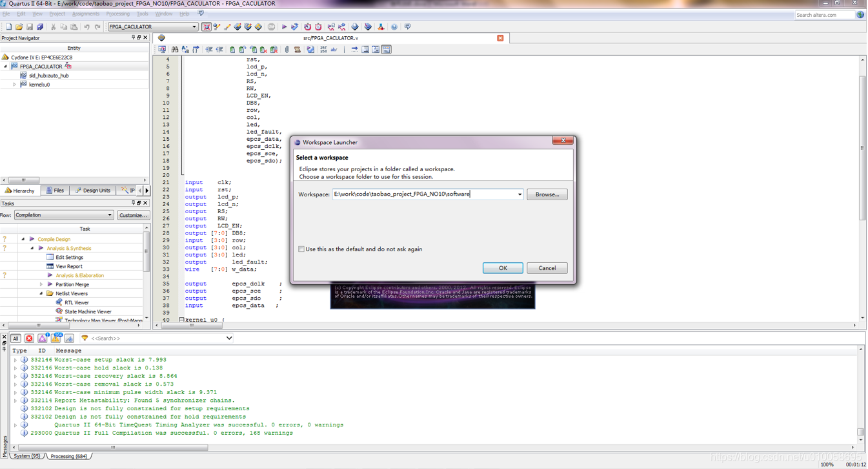Click the New file toolbar icon

point(8,26)
